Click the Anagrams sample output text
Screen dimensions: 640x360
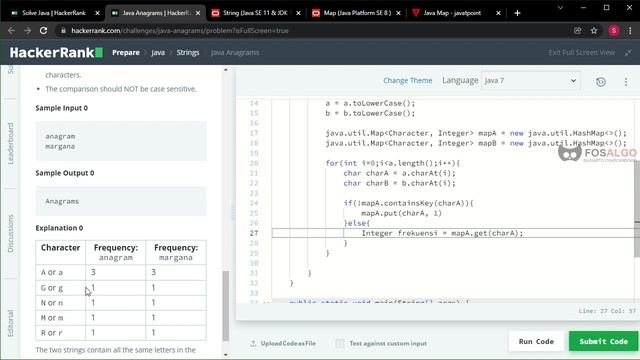pyautogui.click(x=62, y=201)
